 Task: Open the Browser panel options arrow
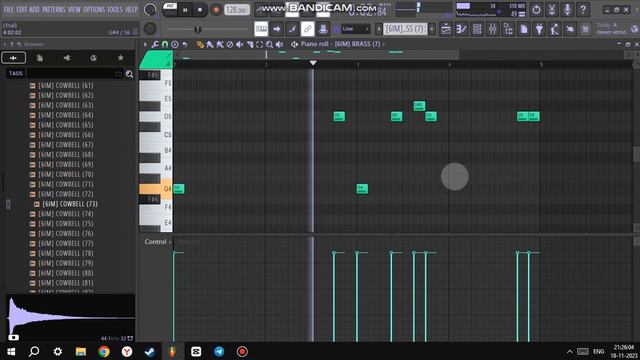pos(5,44)
